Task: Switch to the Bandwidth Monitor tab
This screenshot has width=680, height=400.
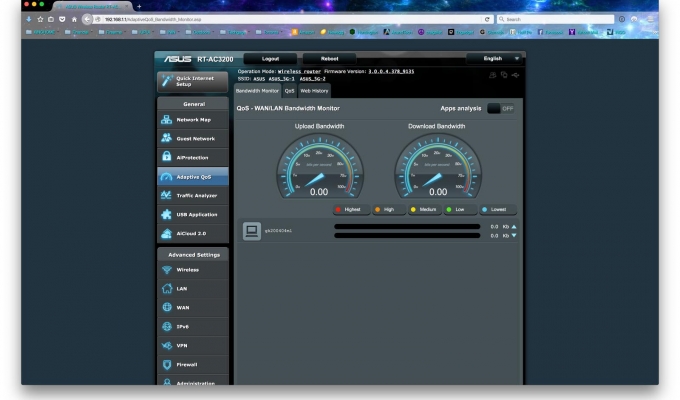Action: (x=257, y=91)
